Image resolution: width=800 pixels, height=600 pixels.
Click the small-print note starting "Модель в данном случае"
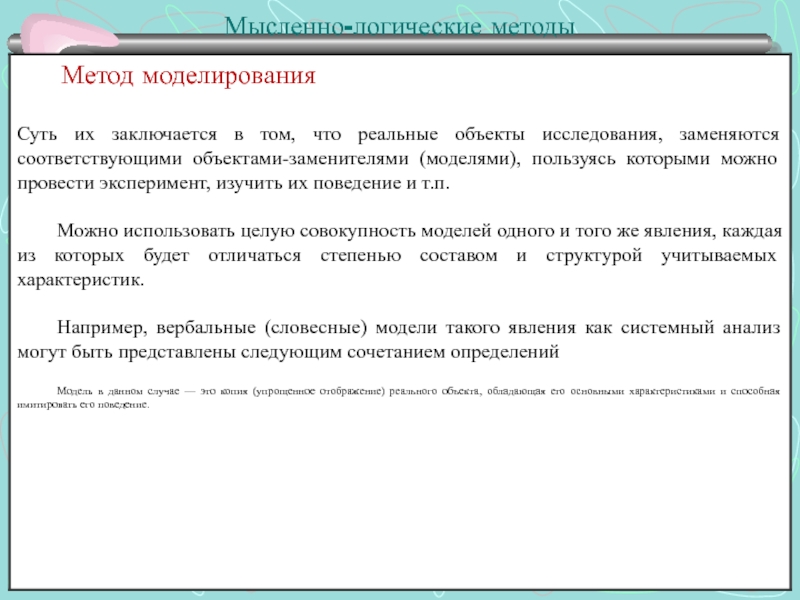(x=398, y=397)
